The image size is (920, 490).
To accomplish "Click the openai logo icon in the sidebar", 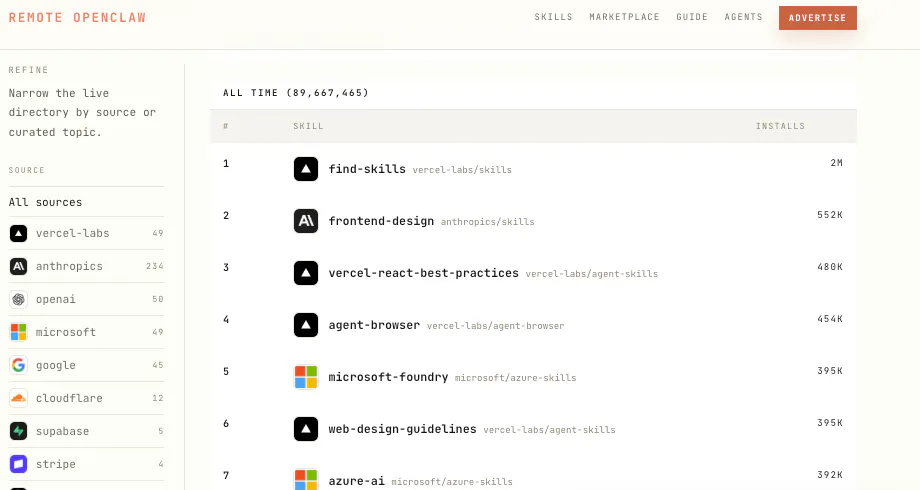I will point(18,299).
